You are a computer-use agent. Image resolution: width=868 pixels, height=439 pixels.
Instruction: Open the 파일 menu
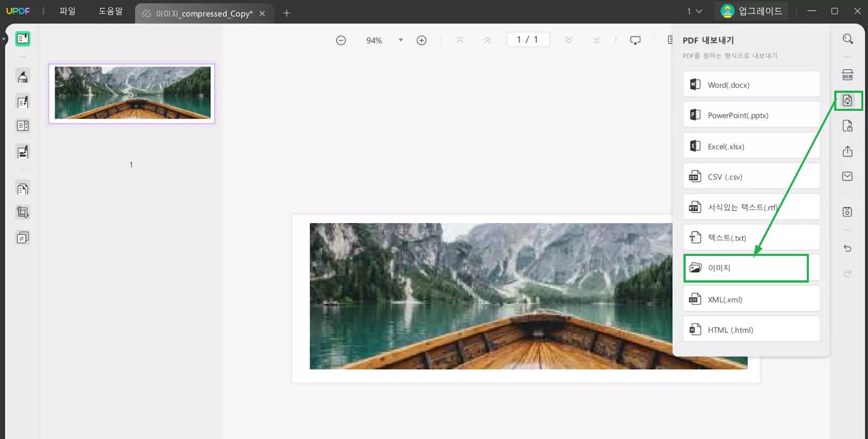(67, 11)
